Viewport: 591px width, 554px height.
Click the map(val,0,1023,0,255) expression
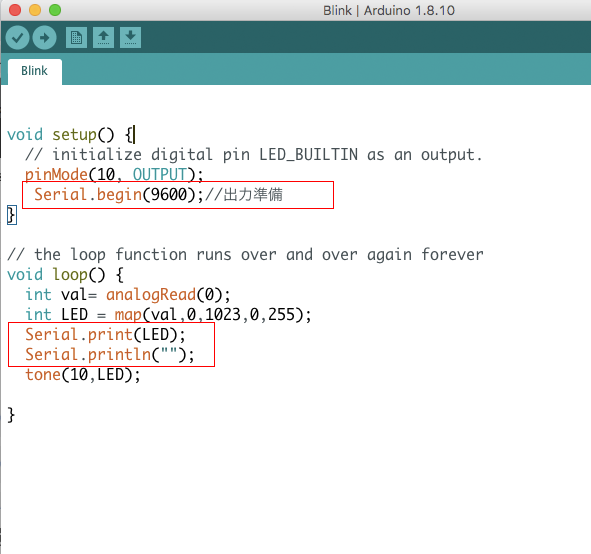coord(213,315)
